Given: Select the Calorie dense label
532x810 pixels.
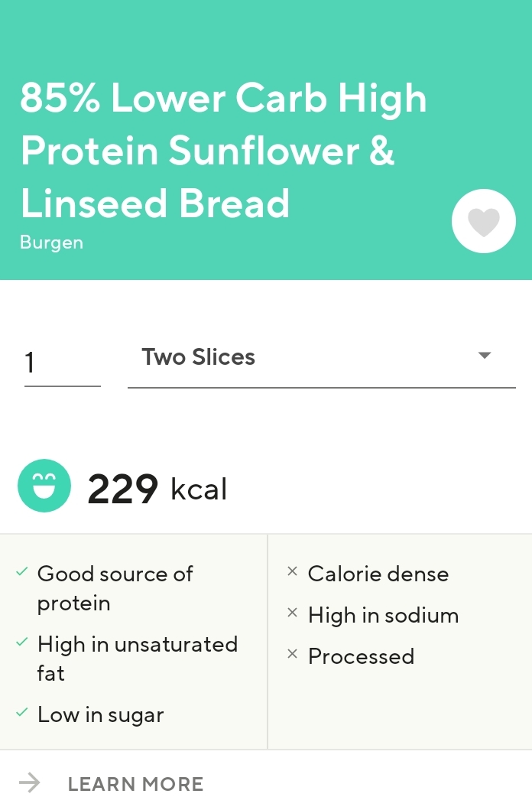Looking at the screenshot, I should point(378,574).
